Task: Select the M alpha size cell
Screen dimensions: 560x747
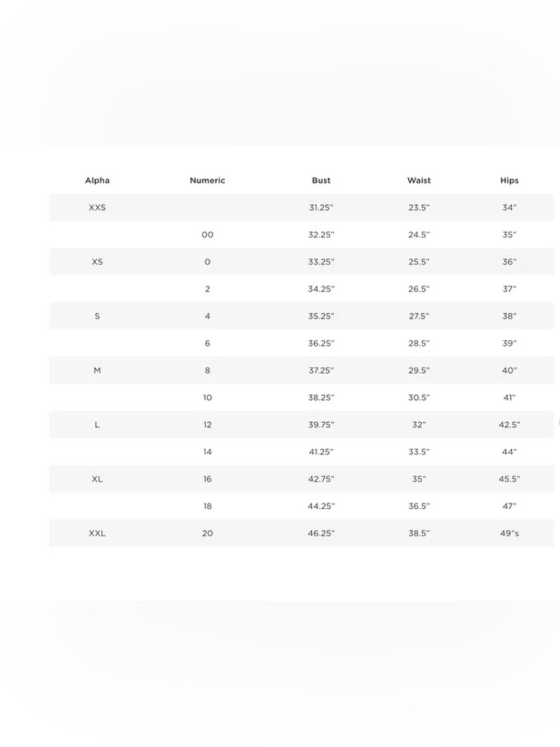Action: (x=97, y=370)
